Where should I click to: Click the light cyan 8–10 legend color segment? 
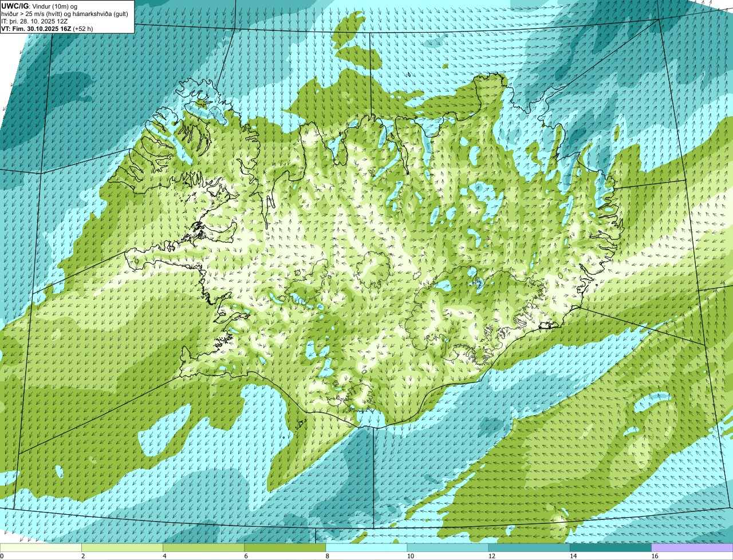click(366, 547)
